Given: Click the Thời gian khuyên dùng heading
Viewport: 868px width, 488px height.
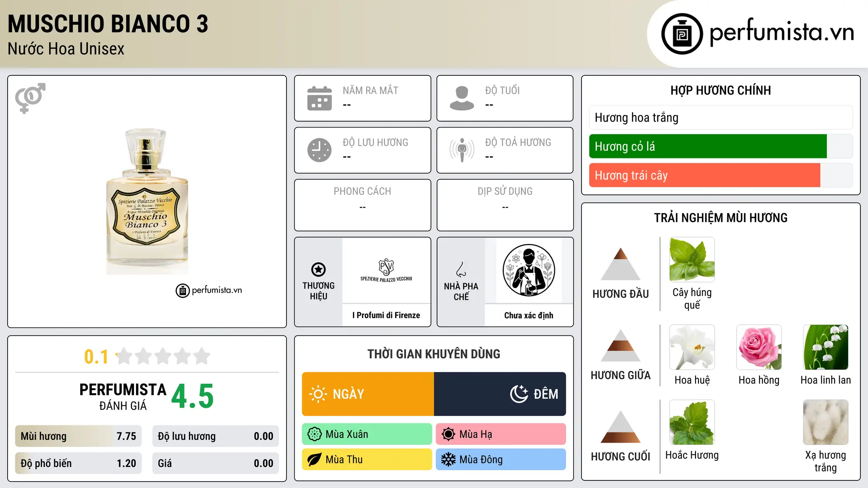Looking at the screenshot, I should [434, 354].
